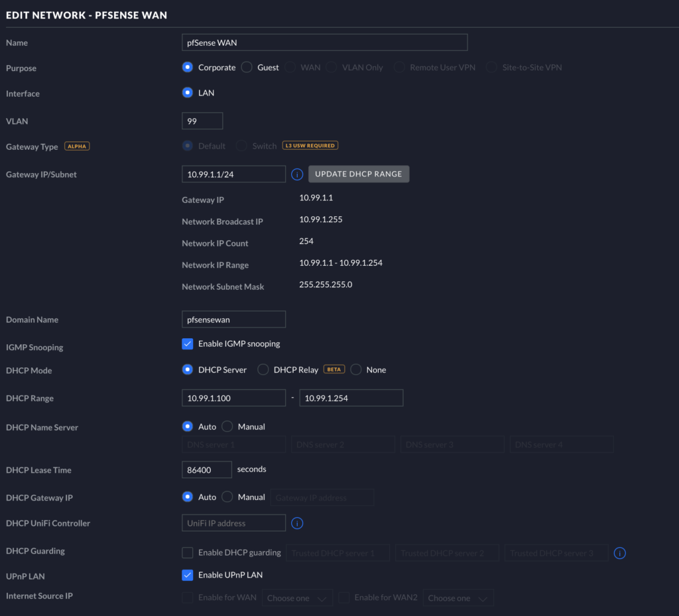Uncheck the Enable UPnP LAN checkbox
This screenshot has width=679, height=616.
click(x=188, y=575)
